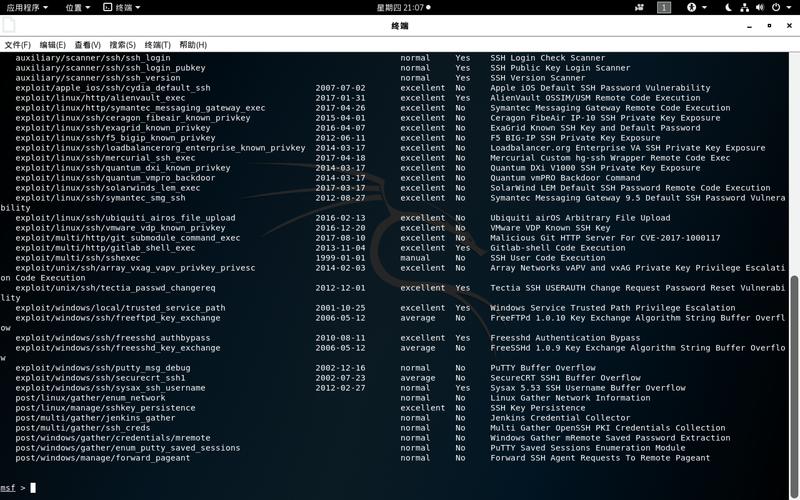Open the 终端 app menu in top bar

(x=122, y=8)
